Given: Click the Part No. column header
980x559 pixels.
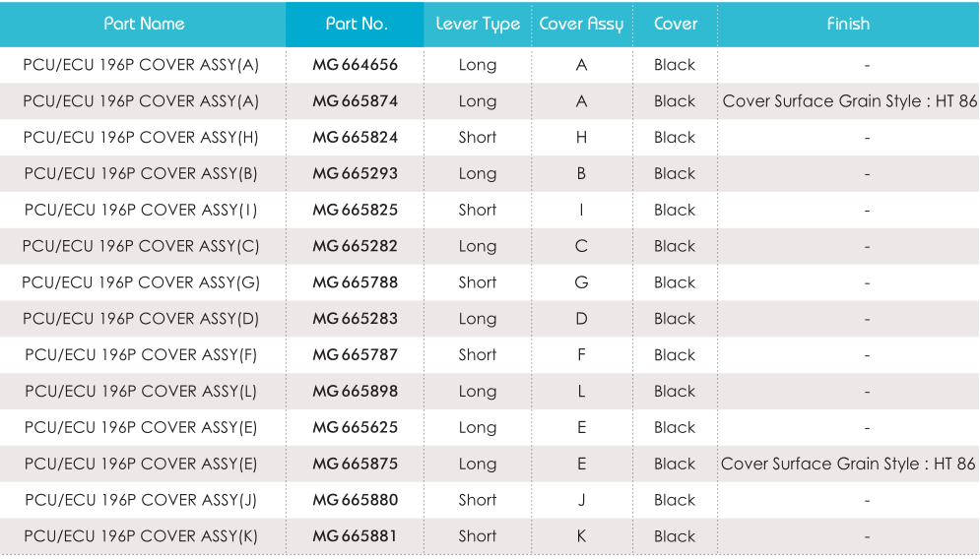Looking at the screenshot, I should pyautogui.click(x=357, y=24).
